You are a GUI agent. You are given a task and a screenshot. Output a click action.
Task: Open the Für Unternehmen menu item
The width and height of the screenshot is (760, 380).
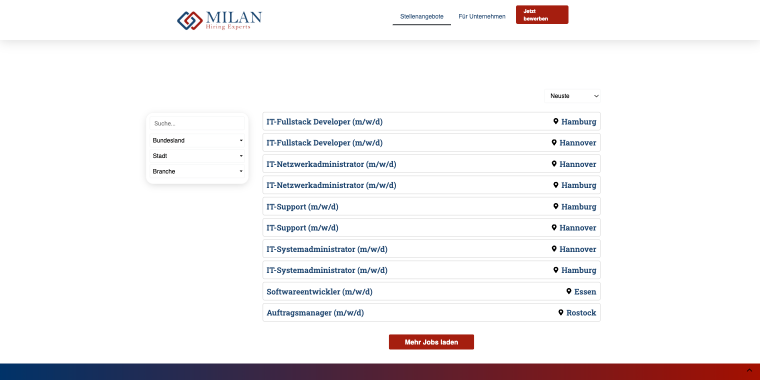point(482,16)
